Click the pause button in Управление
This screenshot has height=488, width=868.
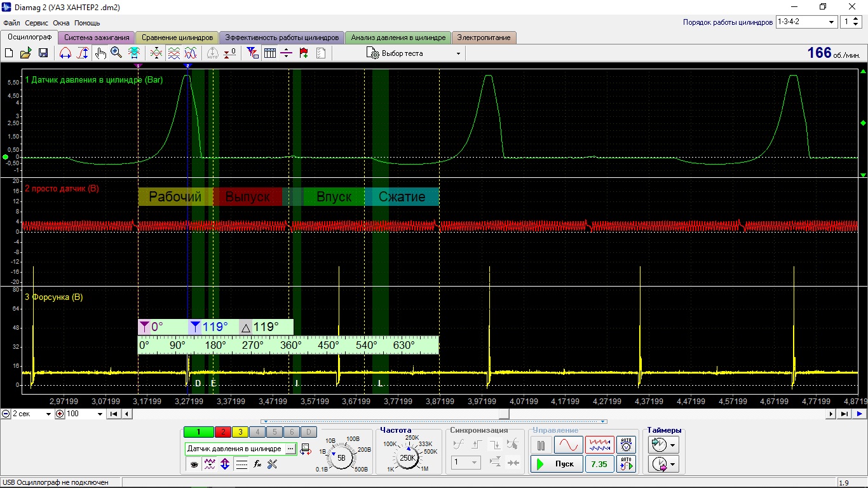tap(541, 445)
